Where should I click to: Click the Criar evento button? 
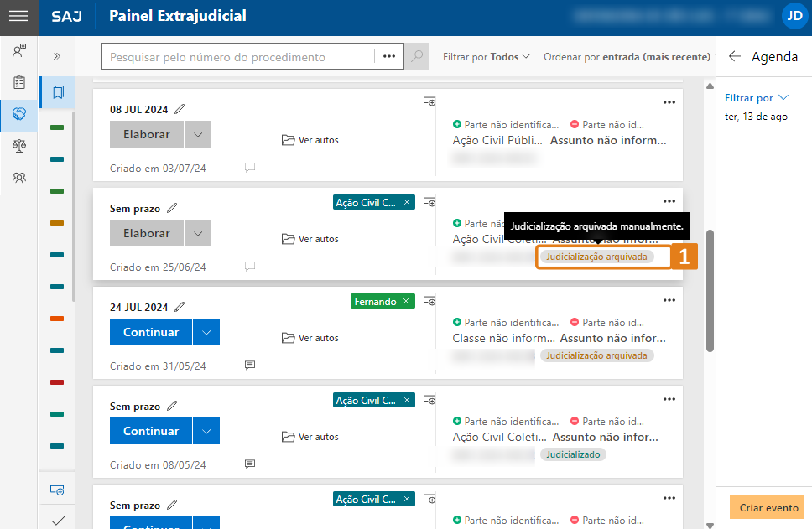click(768, 507)
